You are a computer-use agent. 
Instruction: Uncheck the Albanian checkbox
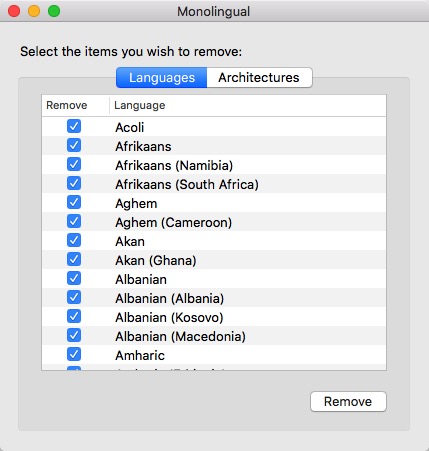pos(74,278)
